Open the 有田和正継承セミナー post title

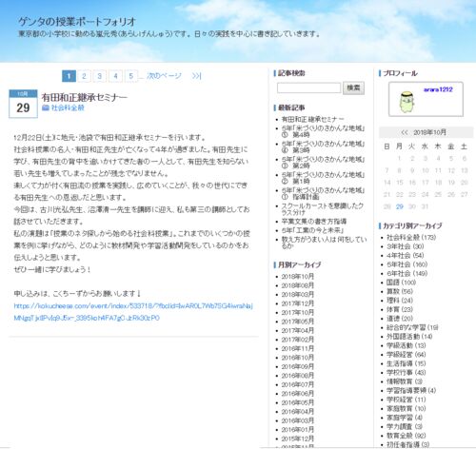tap(85, 97)
